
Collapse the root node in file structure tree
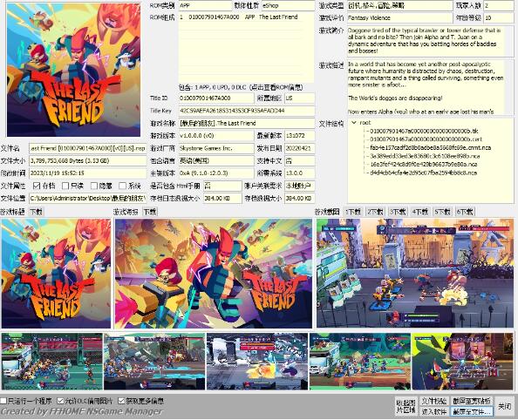(354, 123)
